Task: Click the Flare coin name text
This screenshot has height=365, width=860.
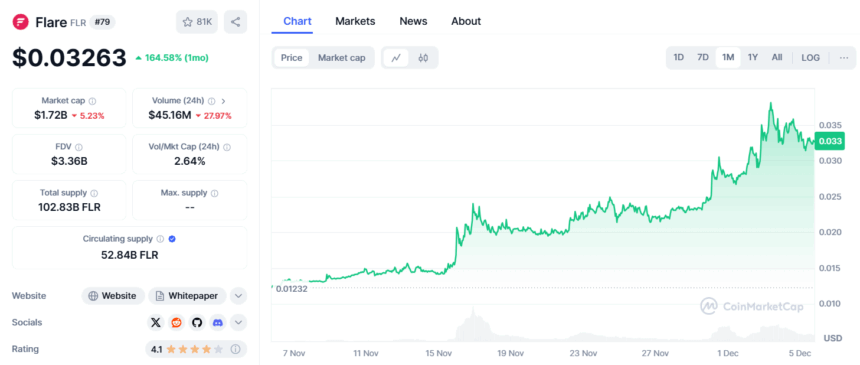Action: click(x=51, y=22)
